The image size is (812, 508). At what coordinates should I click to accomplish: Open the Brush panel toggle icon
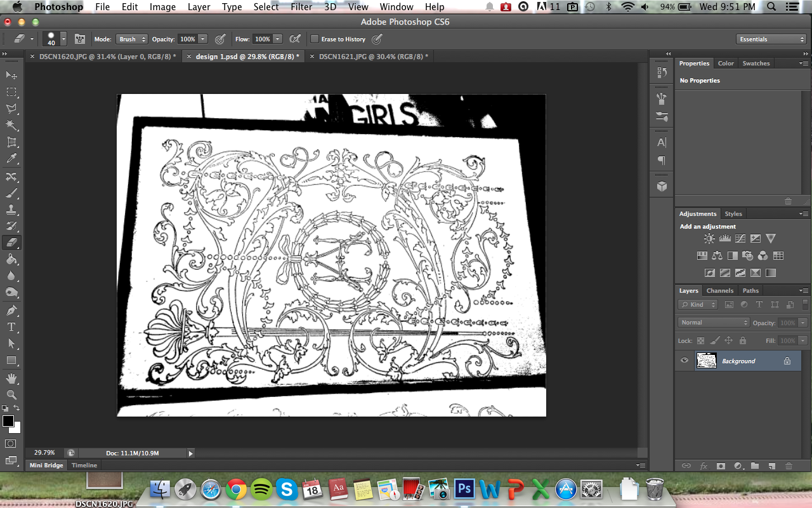point(80,39)
